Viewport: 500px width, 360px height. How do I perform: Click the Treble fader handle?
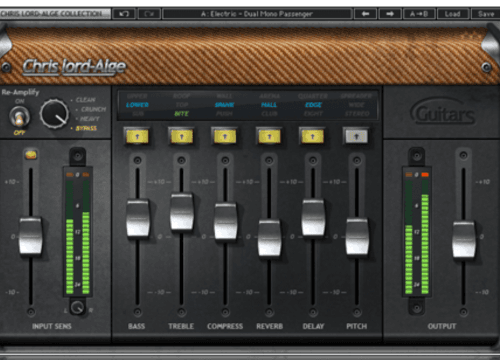[182, 212]
